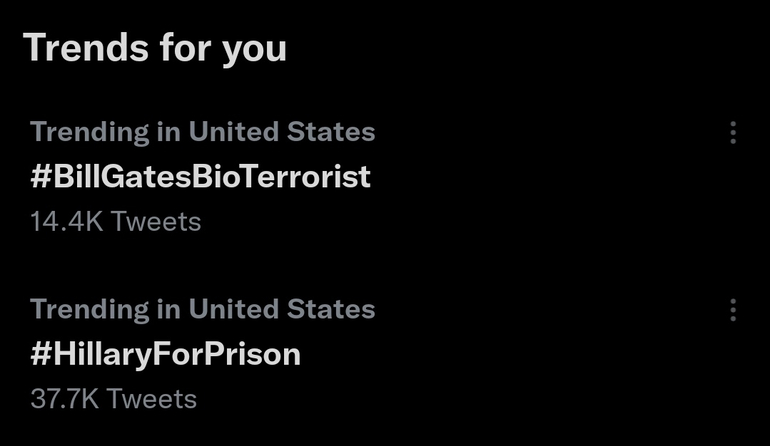The height and width of the screenshot is (446, 770).
Task: Click the 14.4K Tweets count
Action: [115, 221]
